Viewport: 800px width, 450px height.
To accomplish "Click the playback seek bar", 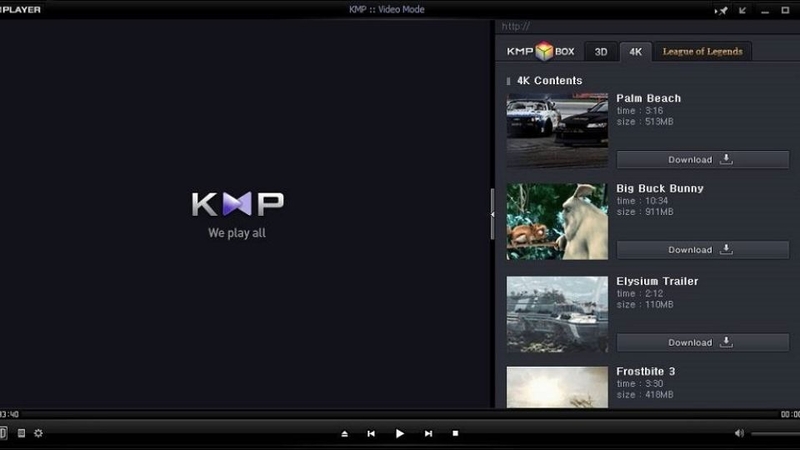I will point(400,414).
